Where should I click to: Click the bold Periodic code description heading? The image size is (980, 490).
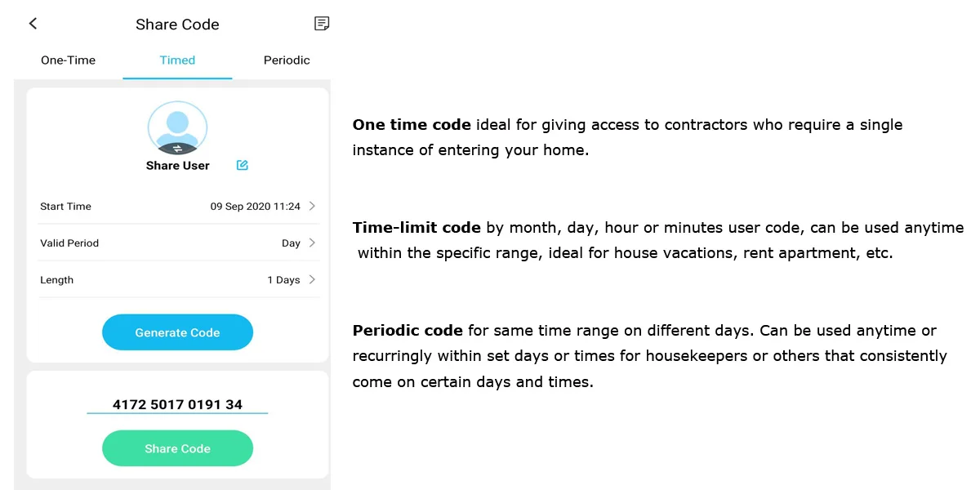tap(408, 331)
